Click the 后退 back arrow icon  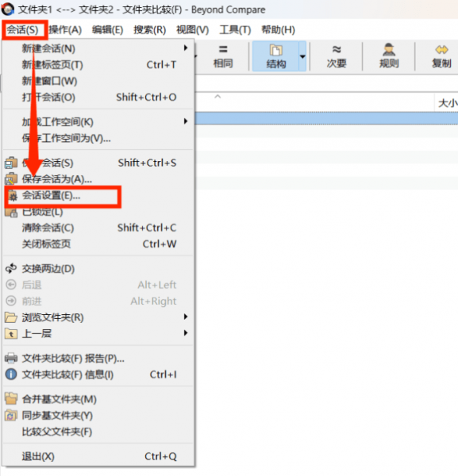pos(11,285)
